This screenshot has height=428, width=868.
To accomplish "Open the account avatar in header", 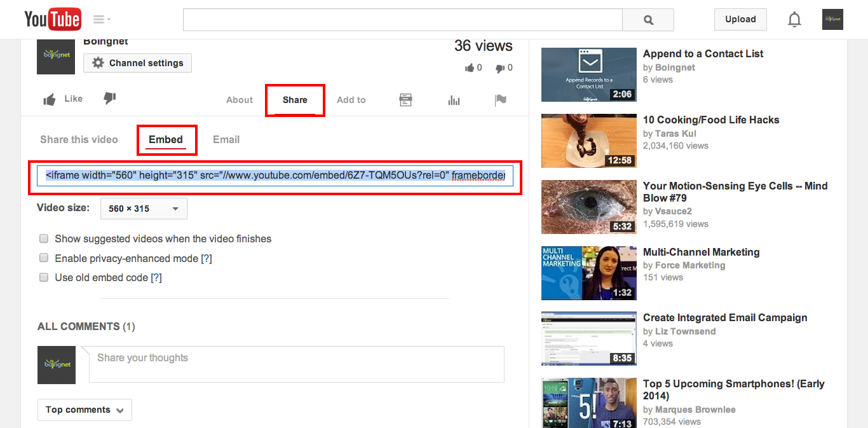I will 832,19.
